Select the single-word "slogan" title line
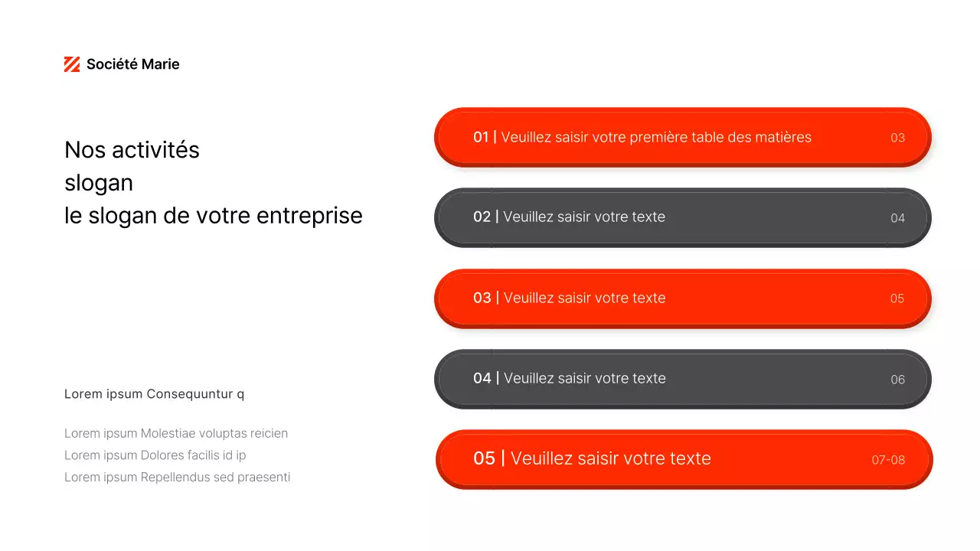This screenshot has width=980, height=551. coord(99,183)
